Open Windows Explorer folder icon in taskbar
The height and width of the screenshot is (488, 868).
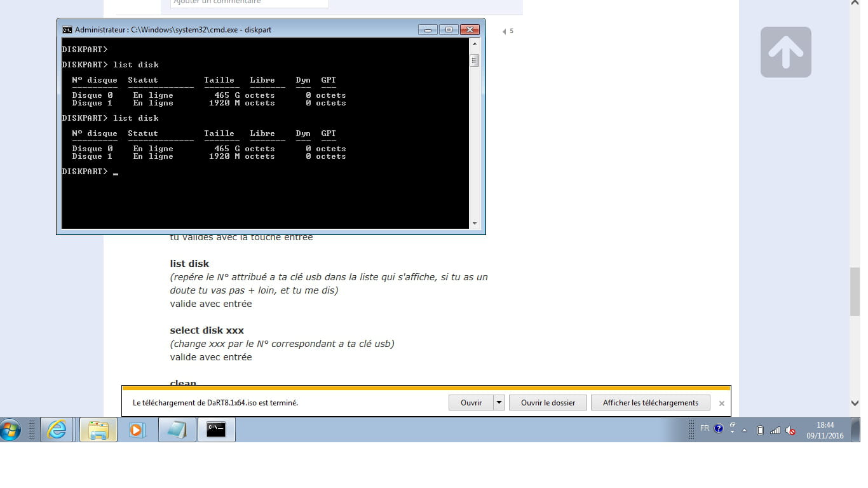coord(98,430)
